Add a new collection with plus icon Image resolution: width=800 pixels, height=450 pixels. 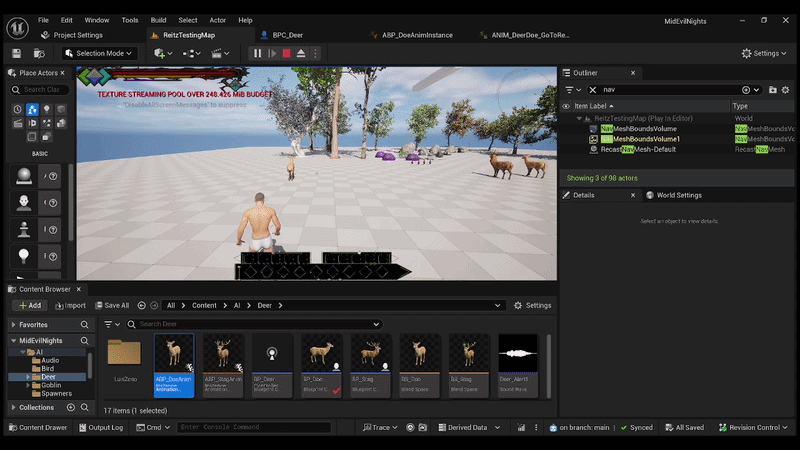71,408
